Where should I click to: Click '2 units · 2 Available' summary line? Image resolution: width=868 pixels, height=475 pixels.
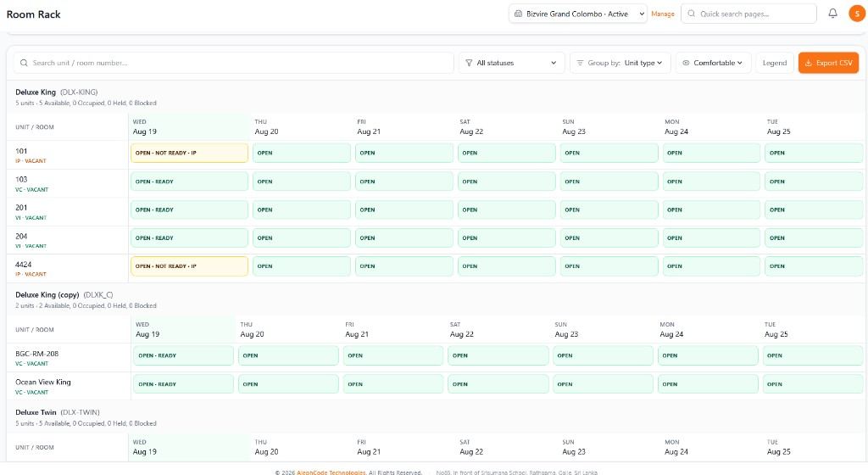[86, 305]
